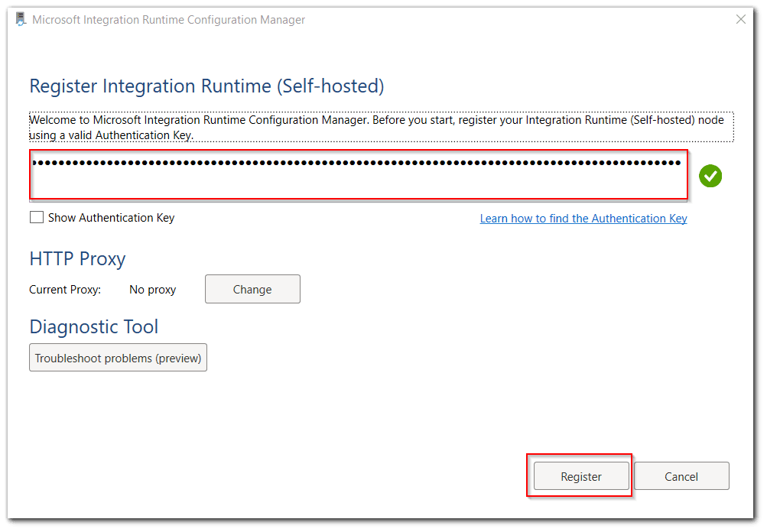Open Troubleshoot problems (preview) tool

(118, 358)
